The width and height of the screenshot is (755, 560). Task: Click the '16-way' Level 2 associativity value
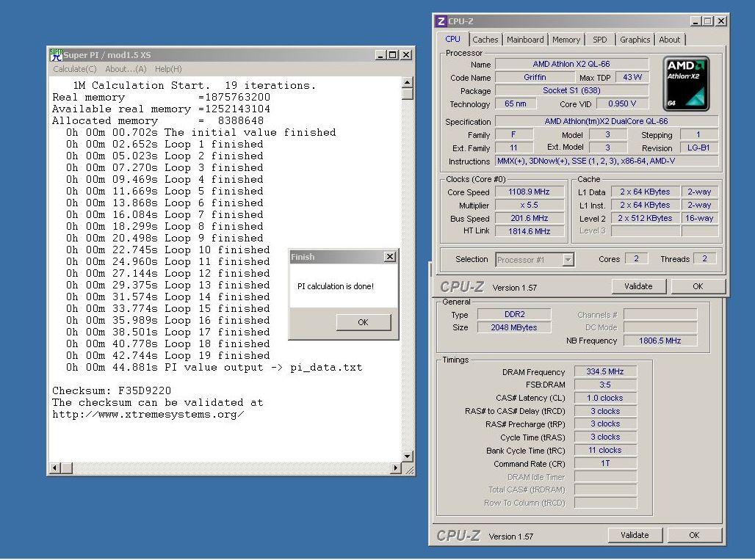tap(699, 218)
